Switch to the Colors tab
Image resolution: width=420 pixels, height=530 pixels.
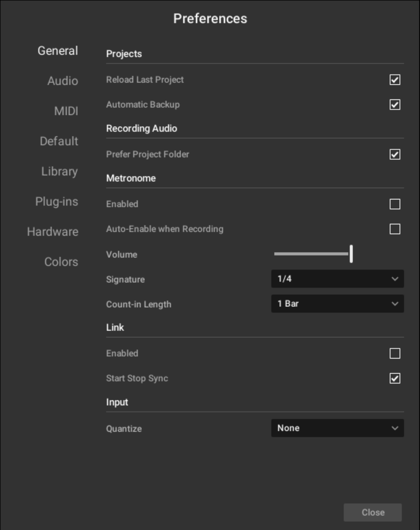tap(61, 262)
